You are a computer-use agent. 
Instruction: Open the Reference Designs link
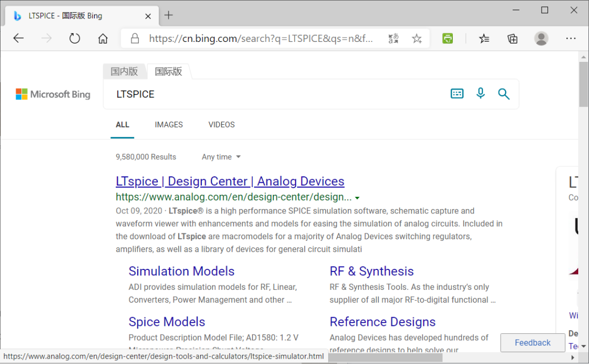382,322
